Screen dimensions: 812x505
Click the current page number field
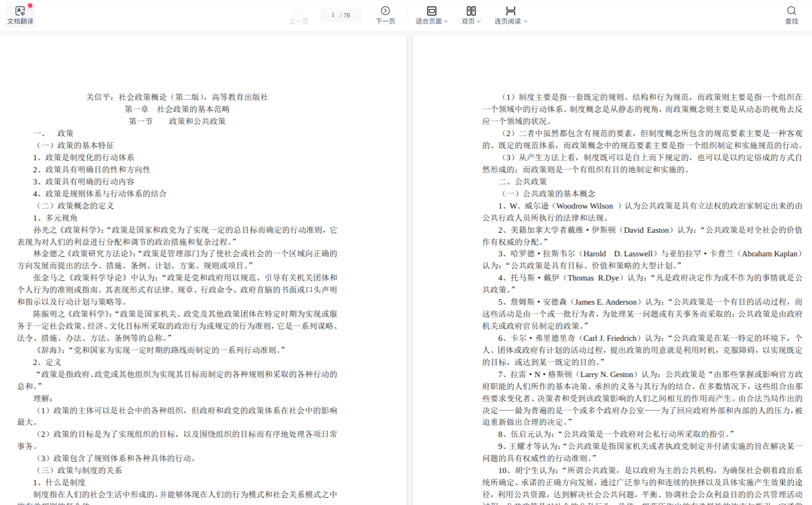333,15
